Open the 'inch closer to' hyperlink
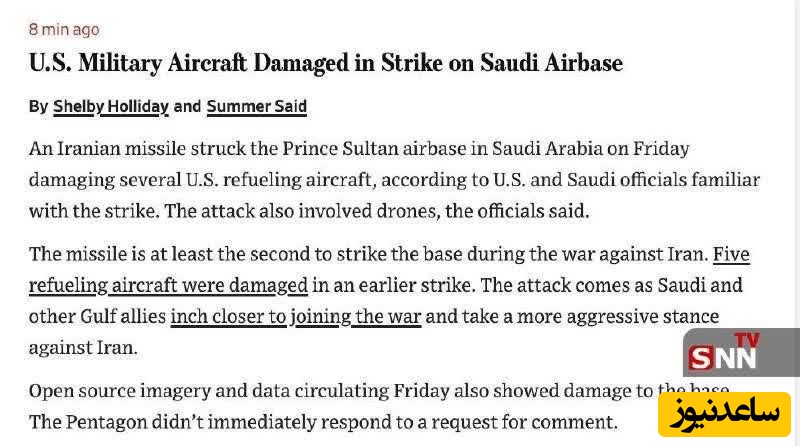 click(228, 317)
